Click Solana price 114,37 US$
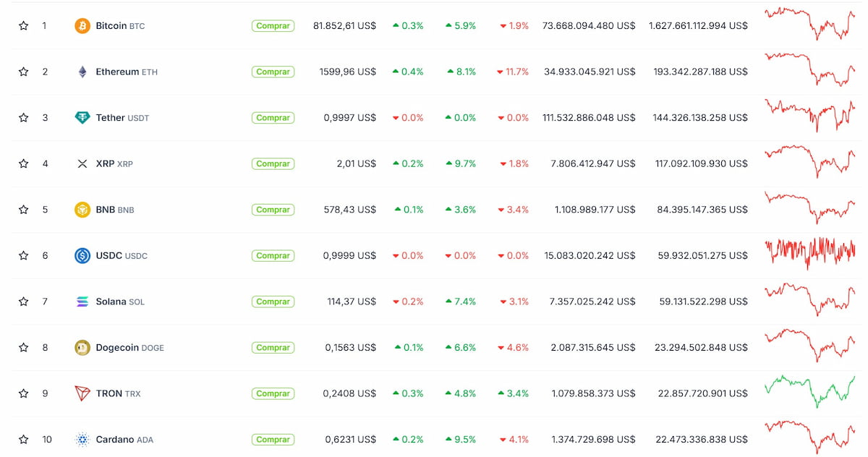868x457 pixels. [351, 302]
